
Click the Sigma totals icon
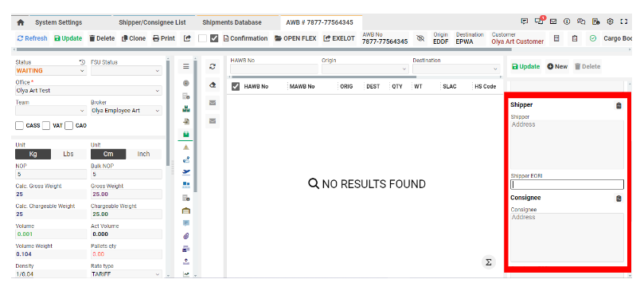pyautogui.click(x=488, y=262)
